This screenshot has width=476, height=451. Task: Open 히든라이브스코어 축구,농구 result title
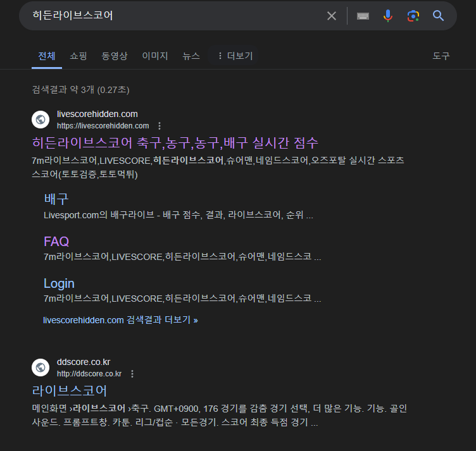pyautogui.click(x=175, y=142)
